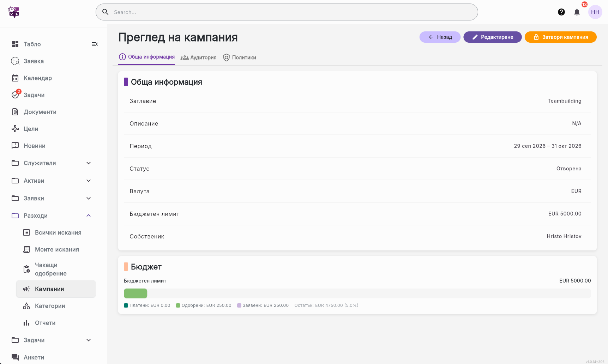Expand the Активи chevron
Viewport: 608px width, 364px height.
pyautogui.click(x=89, y=181)
